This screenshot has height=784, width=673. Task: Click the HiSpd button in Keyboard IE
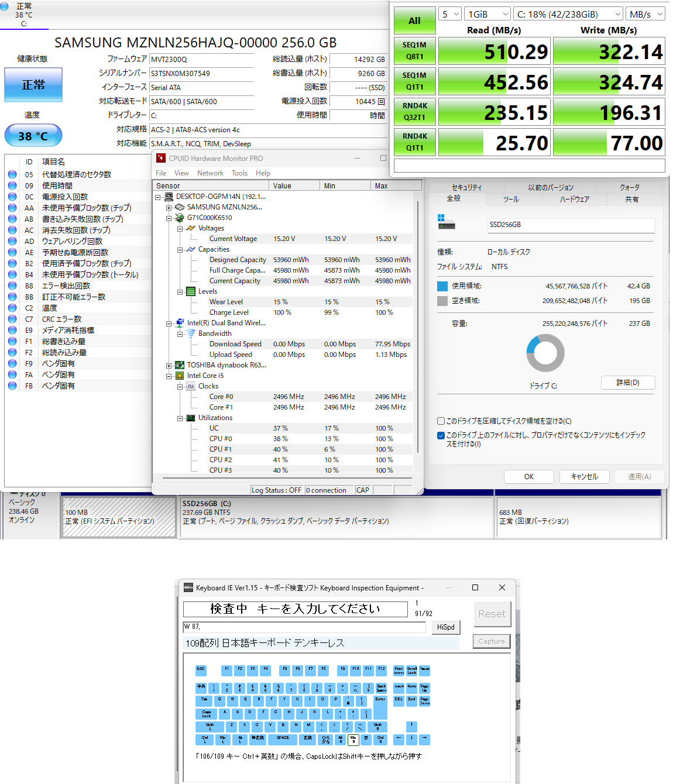click(445, 627)
